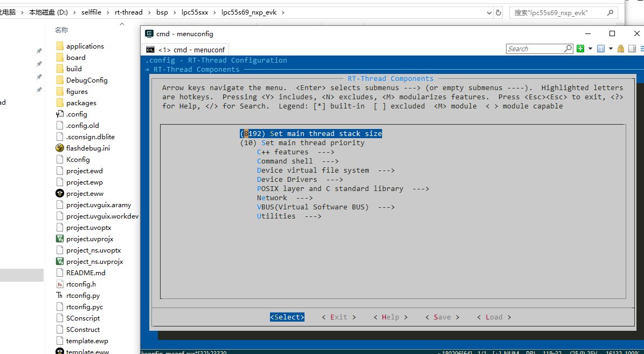Navigate to lpc55sxx in the address bar
This screenshot has height=354, width=644.
point(195,12)
